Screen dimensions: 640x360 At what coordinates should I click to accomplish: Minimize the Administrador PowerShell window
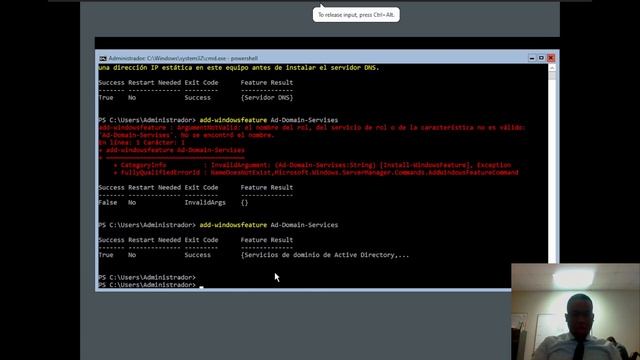coord(531,58)
